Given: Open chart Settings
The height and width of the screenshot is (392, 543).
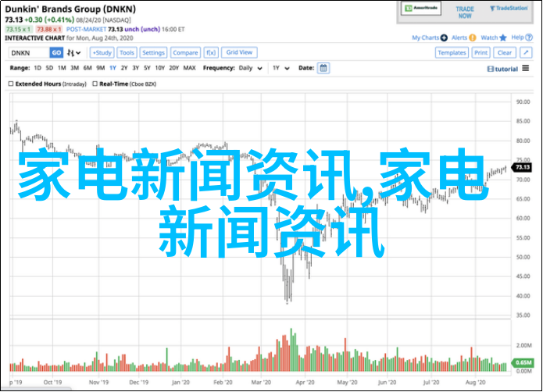Looking at the screenshot, I should pyautogui.click(x=153, y=52).
